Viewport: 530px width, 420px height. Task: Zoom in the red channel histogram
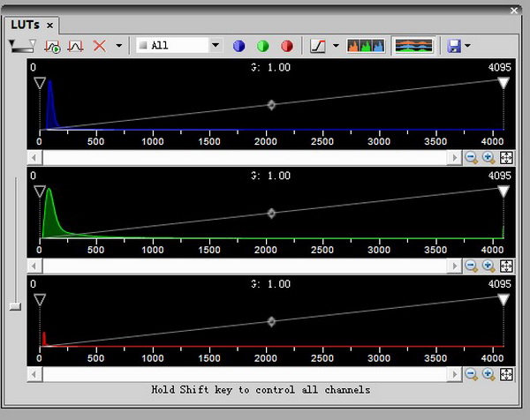(x=488, y=374)
